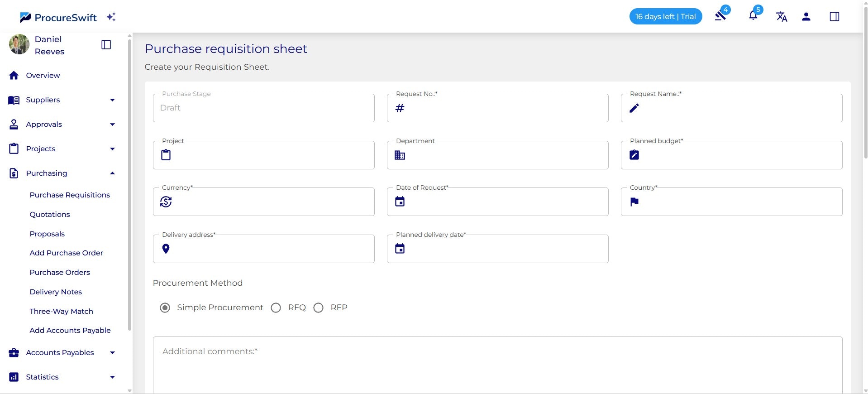Click the clipboard icon in Project field
This screenshot has height=394, width=868.
[x=166, y=155]
